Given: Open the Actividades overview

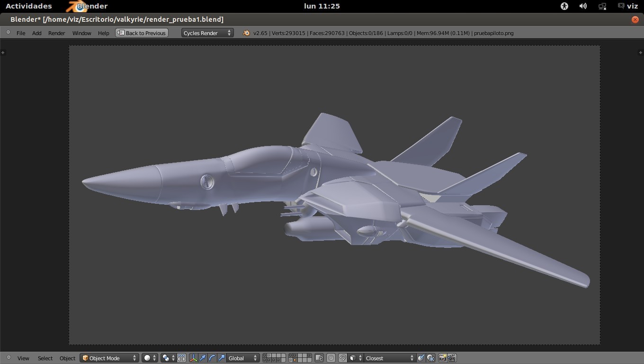Looking at the screenshot, I should tap(28, 6).
